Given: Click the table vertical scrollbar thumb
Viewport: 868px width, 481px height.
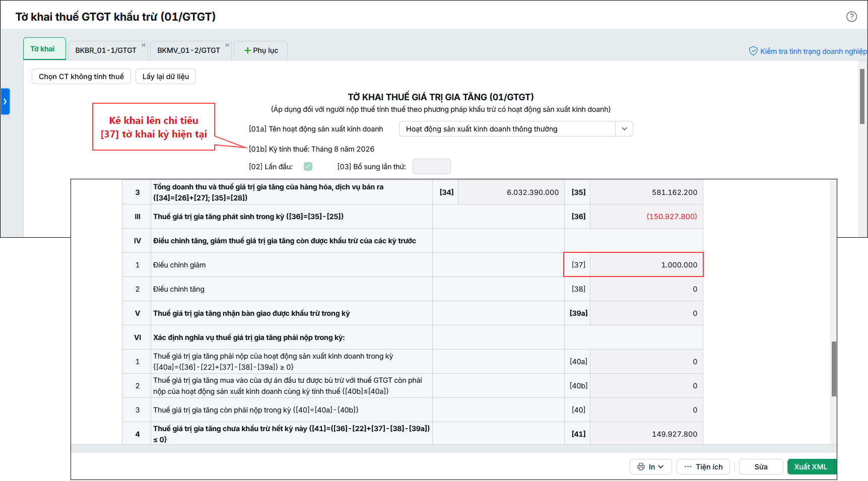Looking at the screenshot, I should tap(834, 369).
